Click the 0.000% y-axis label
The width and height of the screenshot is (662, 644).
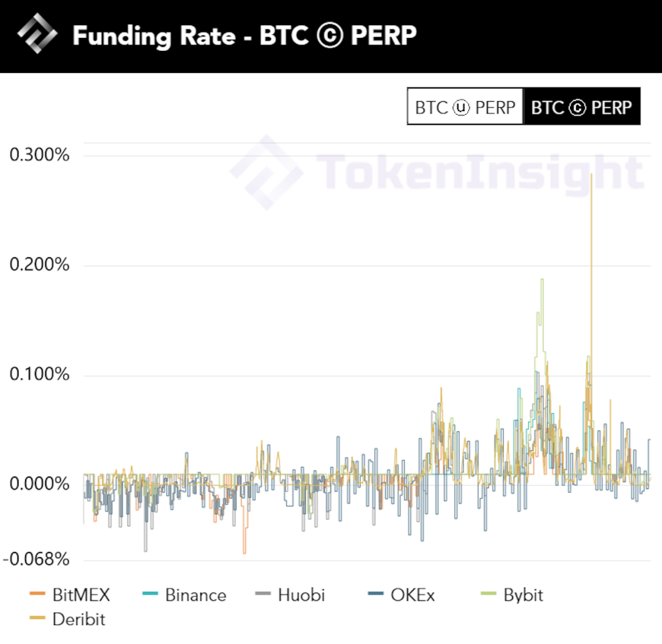pos(39,484)
